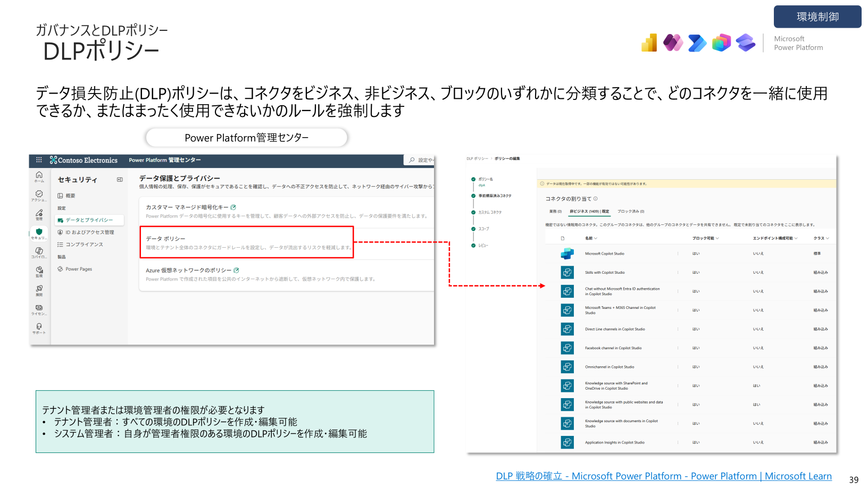Click the search magnifier icon
The image size is (868, 488).
(412, 160)
